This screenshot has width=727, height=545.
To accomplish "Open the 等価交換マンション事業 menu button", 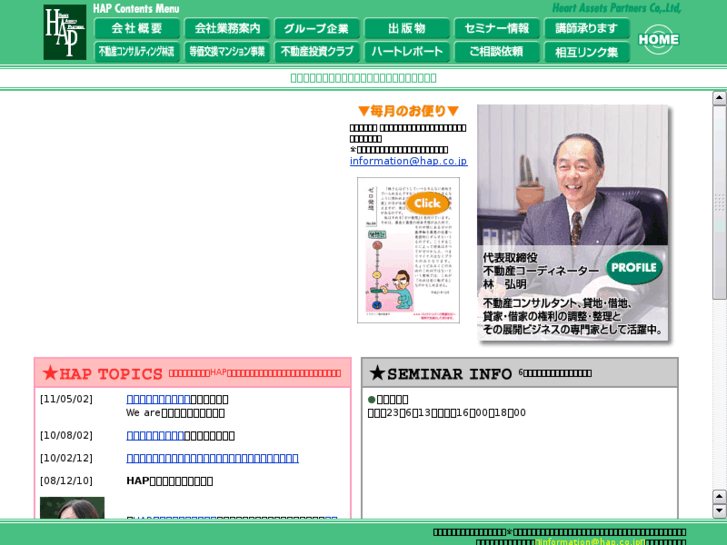I will tap(227, 51).
